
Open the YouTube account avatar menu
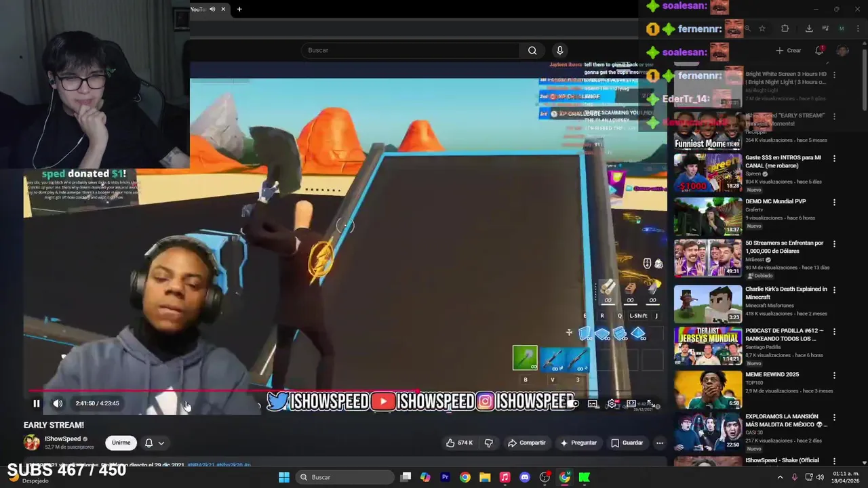843,50
